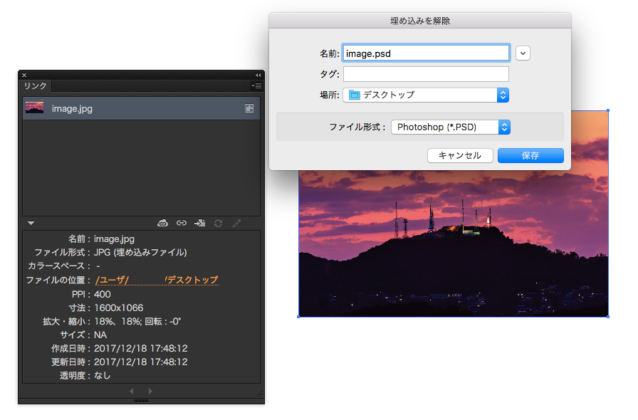The height and width of the screenshot is (420, 638).
Task: Select the image.jpg link row name
Action: coord(72,109)
